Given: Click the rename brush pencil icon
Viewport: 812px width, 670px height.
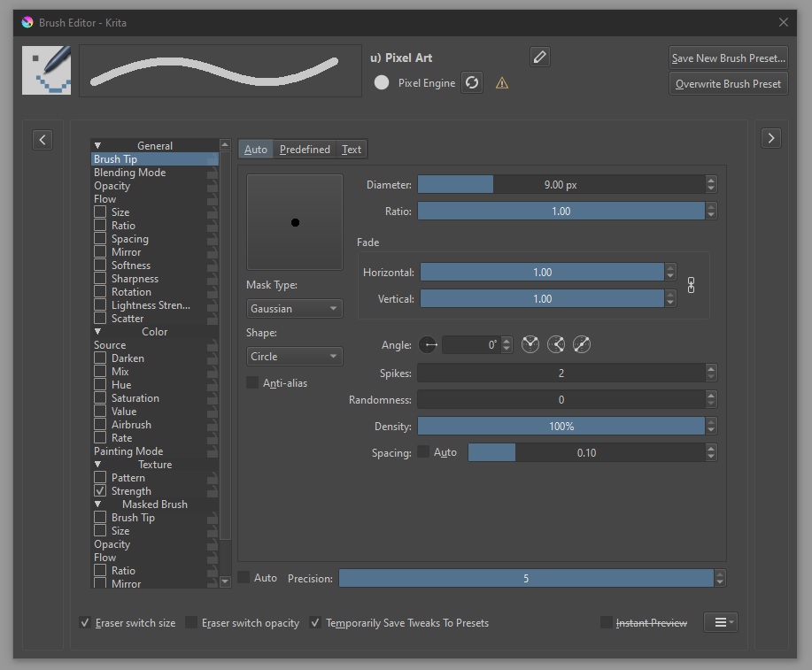Looking at the screenshot, I should (x=540, y=58).
